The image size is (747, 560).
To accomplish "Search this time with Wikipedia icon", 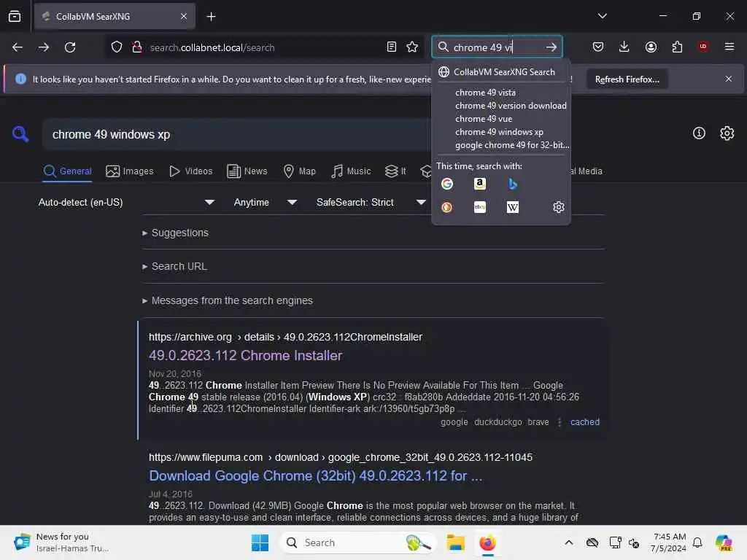I will [x=513, y=207].
